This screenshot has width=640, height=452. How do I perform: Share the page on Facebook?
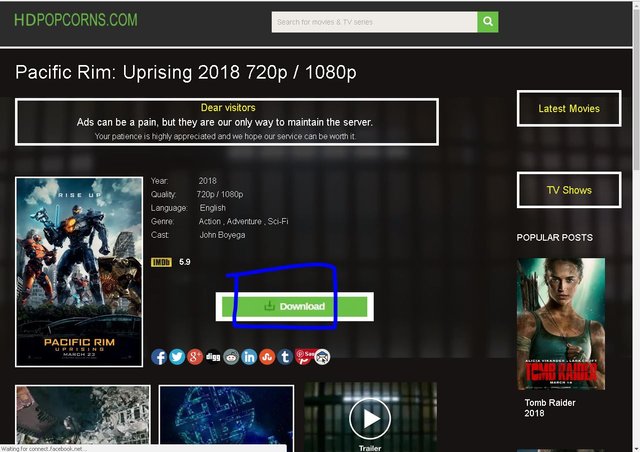coord(159,357)
